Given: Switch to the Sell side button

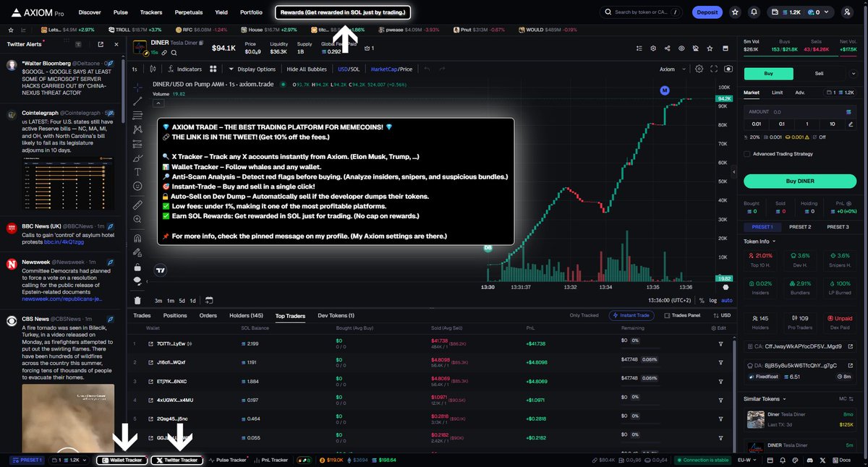Looking at the screenshot, I should (819, 73).
